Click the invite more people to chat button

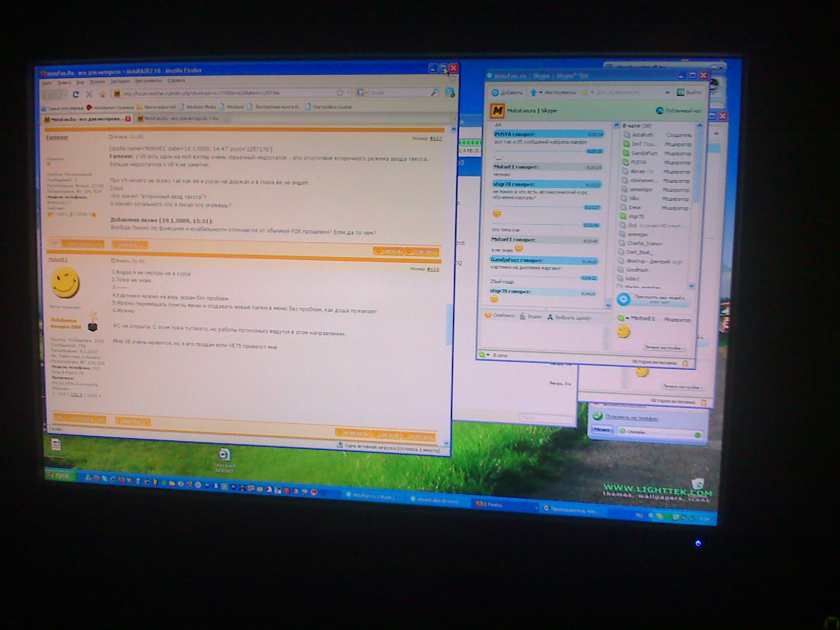pos(653,300)
